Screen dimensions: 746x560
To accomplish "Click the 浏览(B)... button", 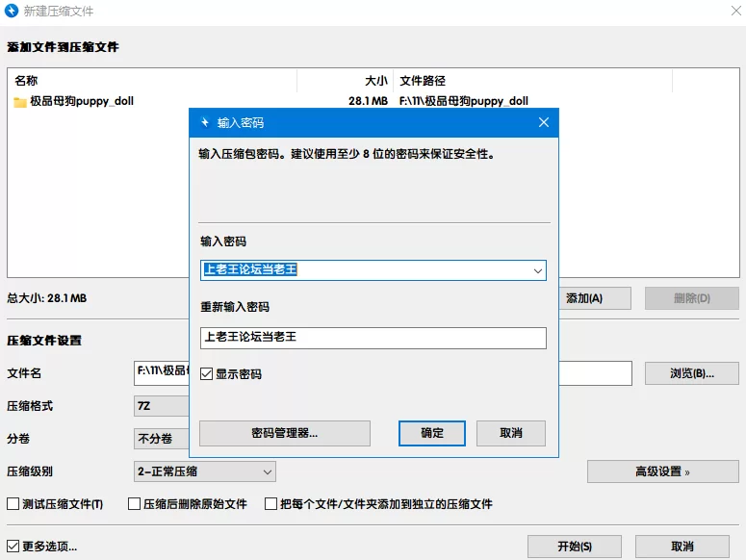I will [x=692, y=373].
